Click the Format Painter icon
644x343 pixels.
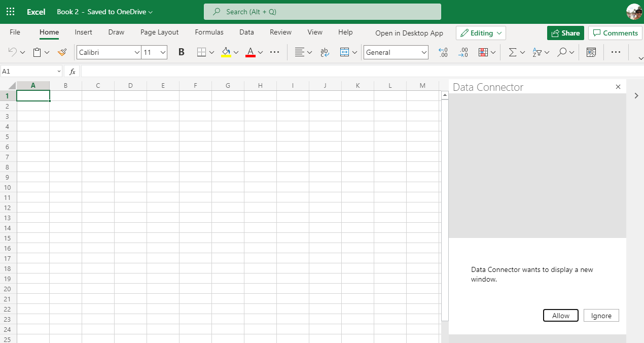[x=62, y=52]
